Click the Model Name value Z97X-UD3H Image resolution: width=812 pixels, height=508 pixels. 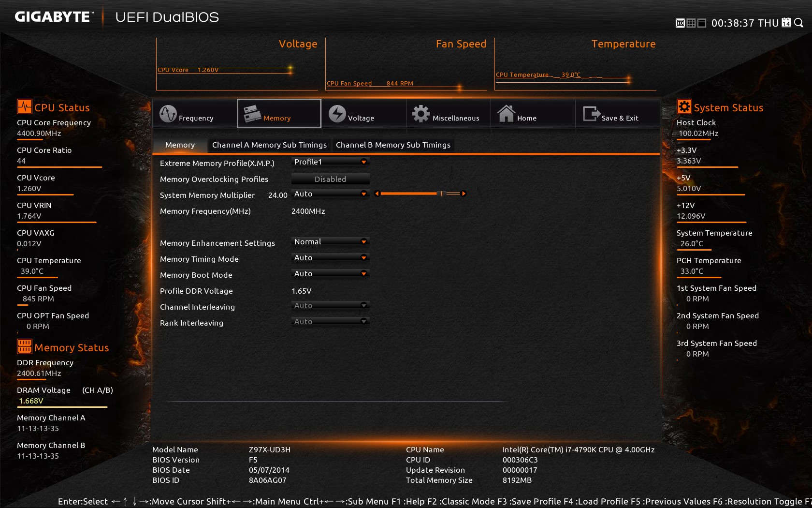tap(270, 450)
